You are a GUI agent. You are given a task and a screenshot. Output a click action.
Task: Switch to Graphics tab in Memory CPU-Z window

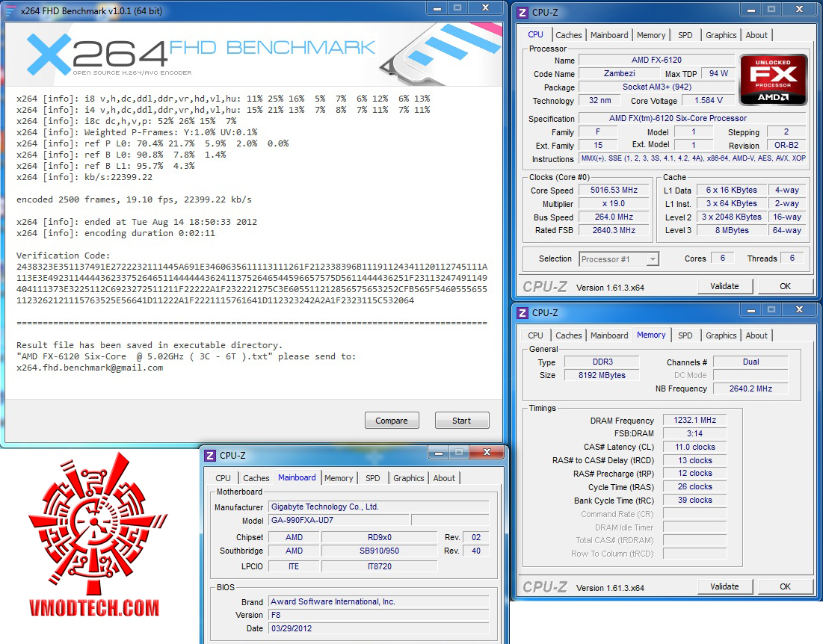coord(721,335)
